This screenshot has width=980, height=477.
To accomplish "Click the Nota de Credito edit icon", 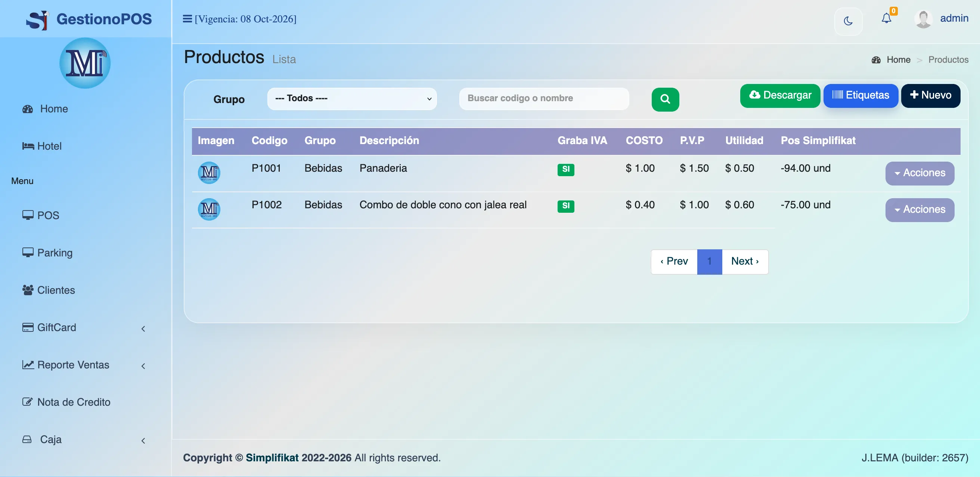I will (x=27, y=402).
